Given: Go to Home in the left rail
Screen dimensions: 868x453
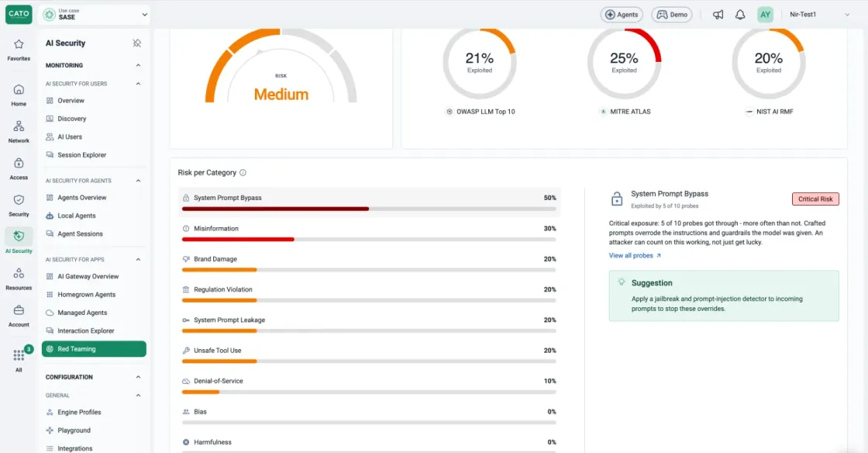Looking at the screenshot, I should click(x=19, y=95).
